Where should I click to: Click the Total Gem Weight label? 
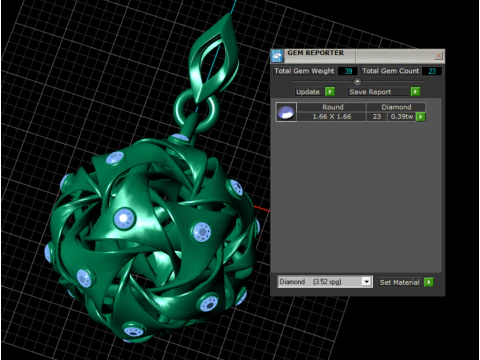point(304,71)
